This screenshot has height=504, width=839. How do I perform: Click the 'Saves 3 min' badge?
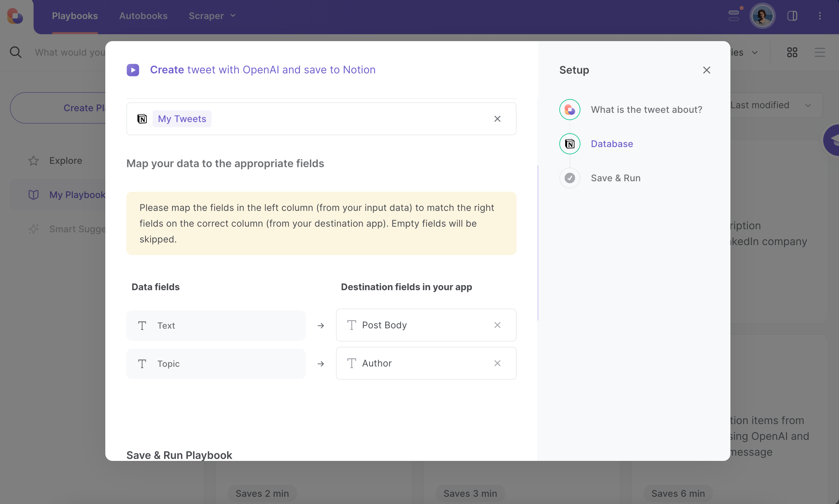470,493
